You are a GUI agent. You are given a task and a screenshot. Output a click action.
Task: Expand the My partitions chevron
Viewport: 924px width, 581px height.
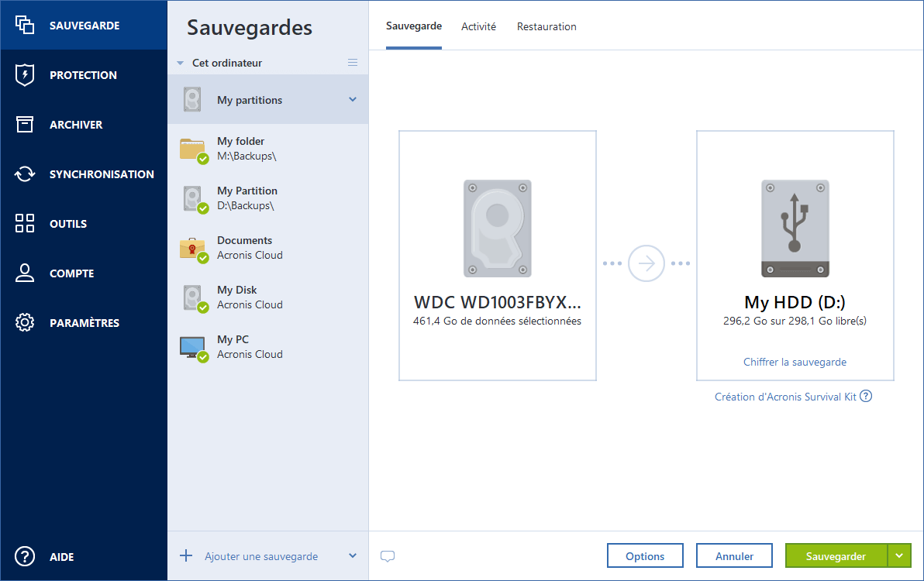[353, 99]
